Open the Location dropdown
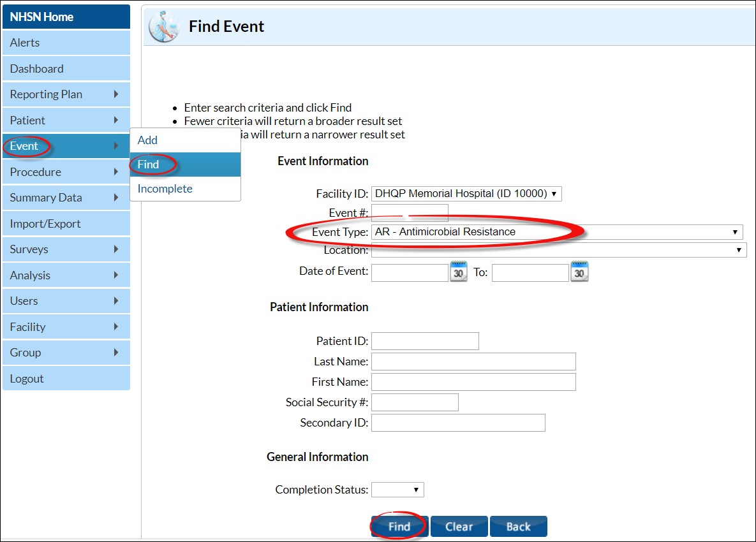 (x=559, y=250)
